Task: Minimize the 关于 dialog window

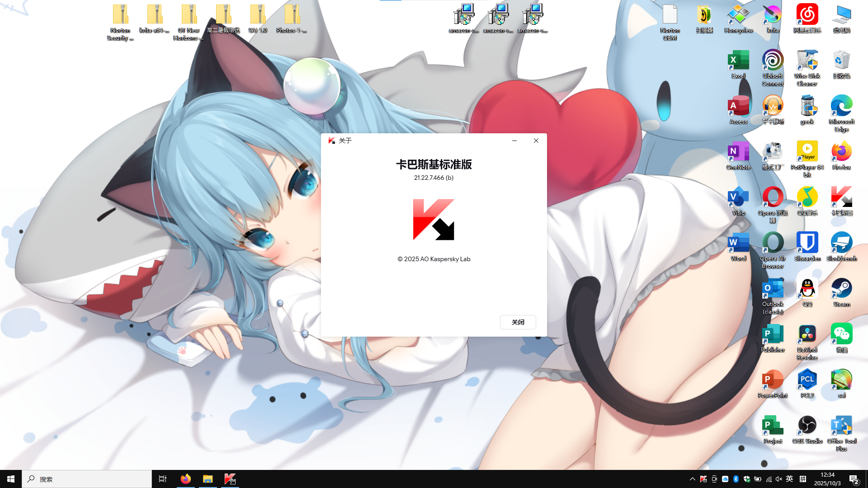Action: point(514,141)
